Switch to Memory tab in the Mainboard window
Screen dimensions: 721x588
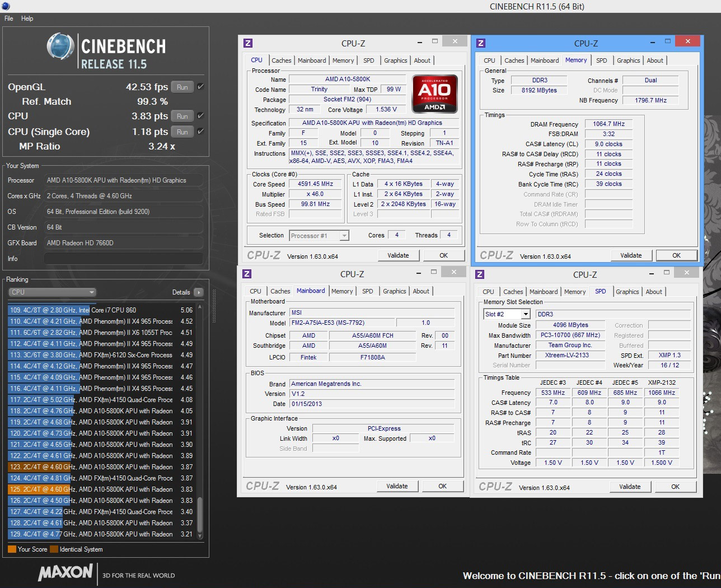coord(342,291)
